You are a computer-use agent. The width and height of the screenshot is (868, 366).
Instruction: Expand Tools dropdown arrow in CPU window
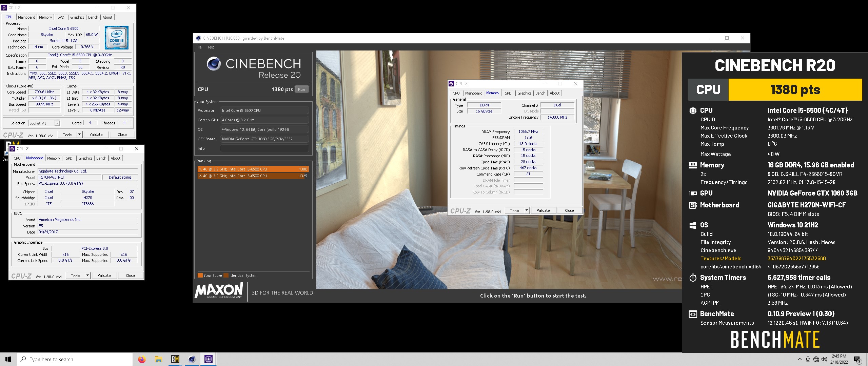(79, 135)
